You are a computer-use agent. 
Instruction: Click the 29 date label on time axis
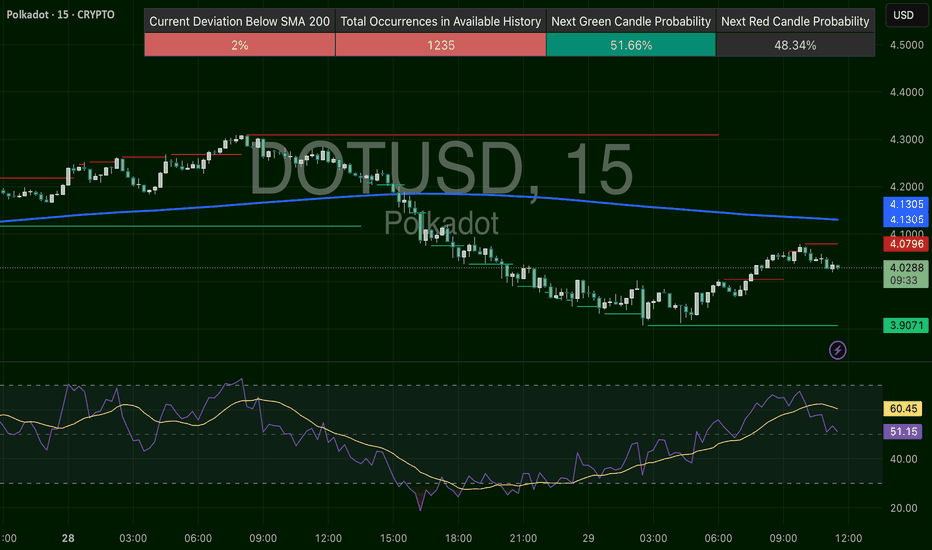(588, 538)
